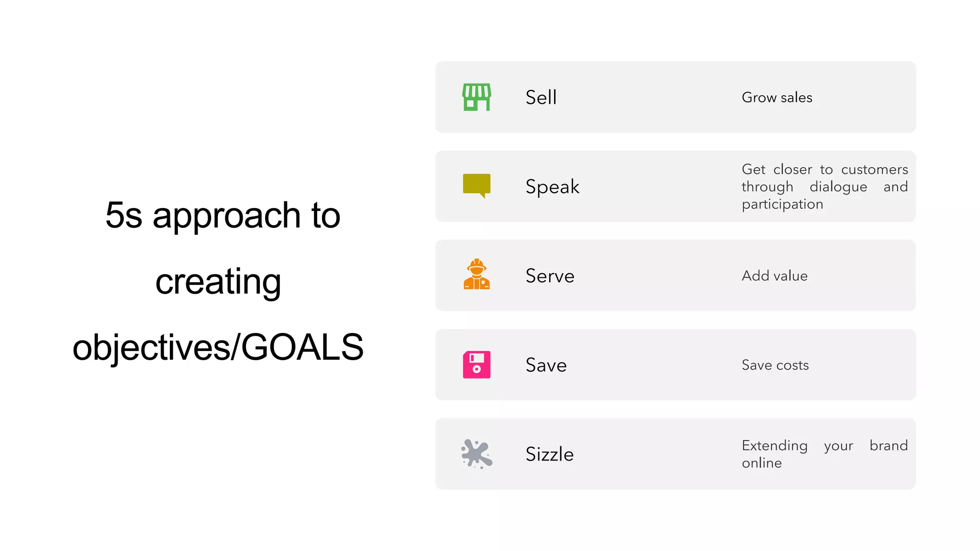Click the word 'online' in the Sizzle card
Screen dimensions: 980x551
[x=762, y=463]
